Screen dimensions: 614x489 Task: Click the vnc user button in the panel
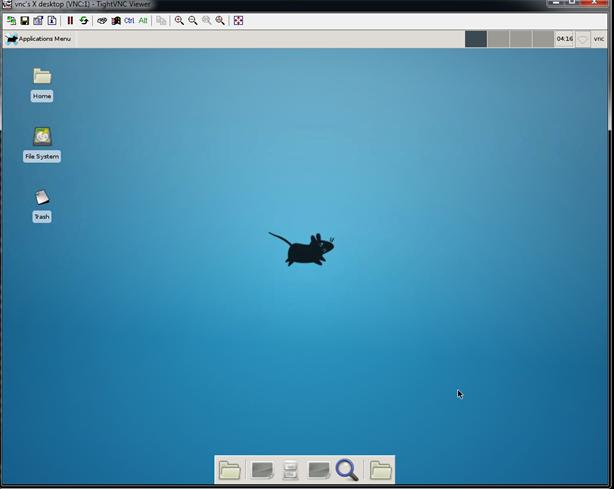pos(599,39)
